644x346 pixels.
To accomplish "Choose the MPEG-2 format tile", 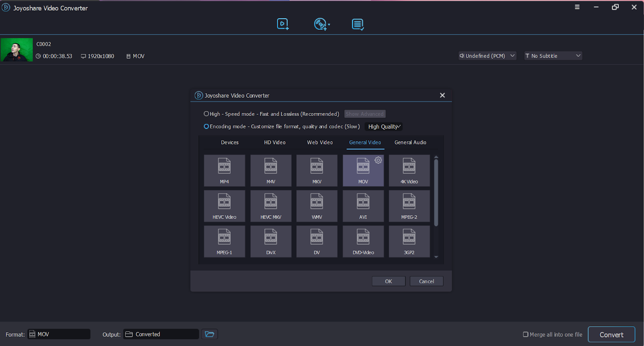I will pos(409,206).
